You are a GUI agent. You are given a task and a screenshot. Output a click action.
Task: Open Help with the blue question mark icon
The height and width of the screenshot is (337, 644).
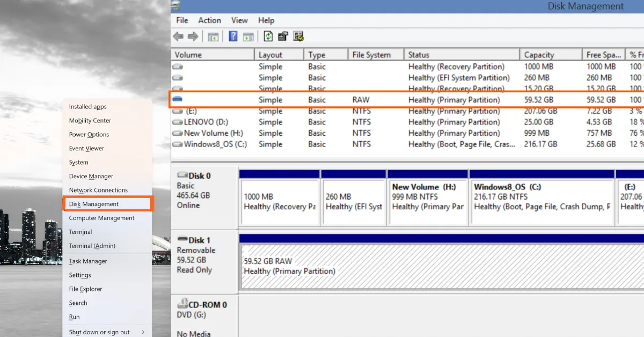tap(233, 36)
